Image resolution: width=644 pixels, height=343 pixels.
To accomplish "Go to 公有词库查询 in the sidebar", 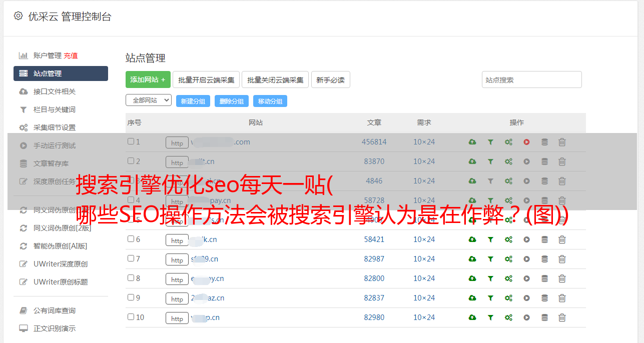I will tap(55, 310).
